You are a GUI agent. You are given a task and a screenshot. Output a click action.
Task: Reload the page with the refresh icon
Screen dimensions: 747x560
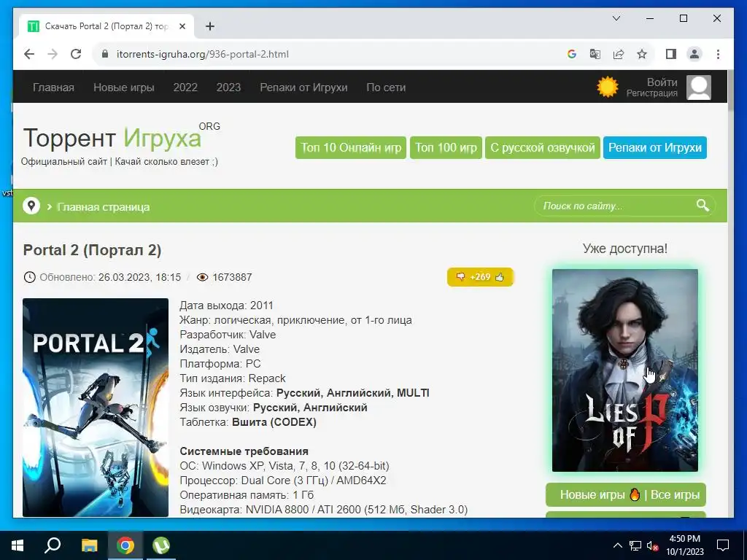(76, 54)
